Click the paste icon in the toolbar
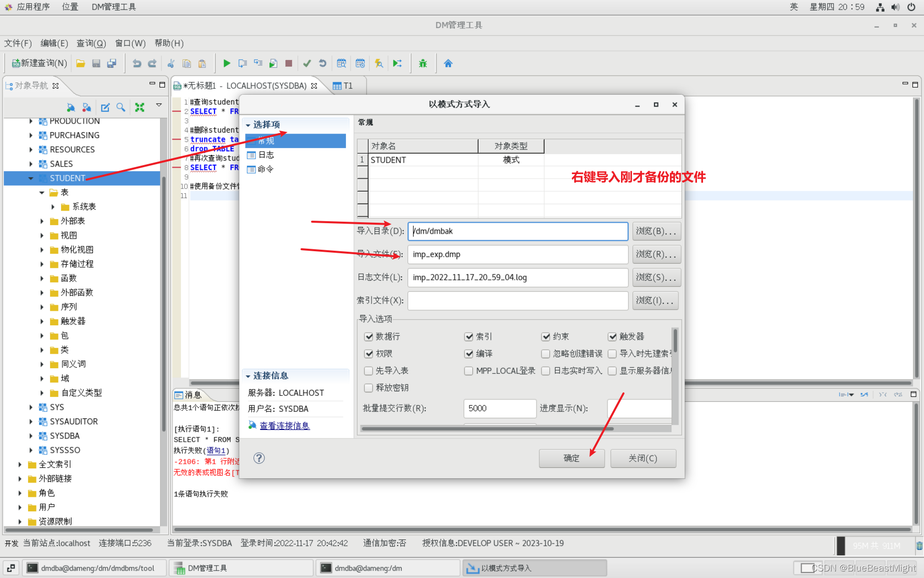 point(202,63)
